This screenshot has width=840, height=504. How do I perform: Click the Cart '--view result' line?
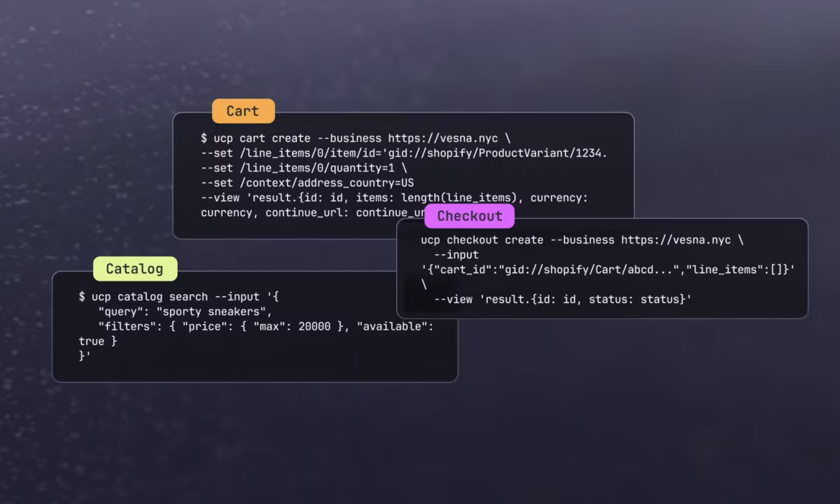pyautogui.click(x=394, y=198)
